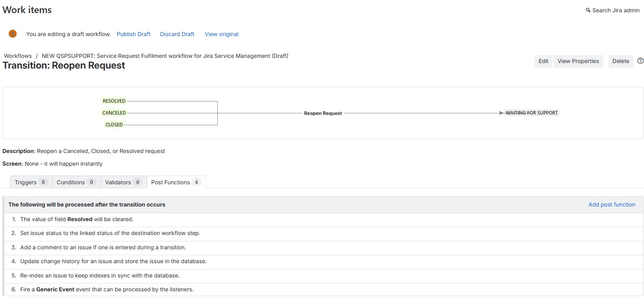
Task: Click the CANCELED status lozenge
Action: (x=114, y=113)
